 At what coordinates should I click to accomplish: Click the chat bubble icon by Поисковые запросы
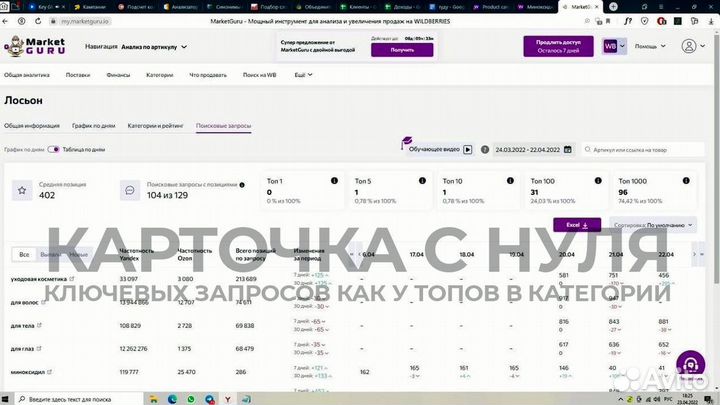coord(129,190)
